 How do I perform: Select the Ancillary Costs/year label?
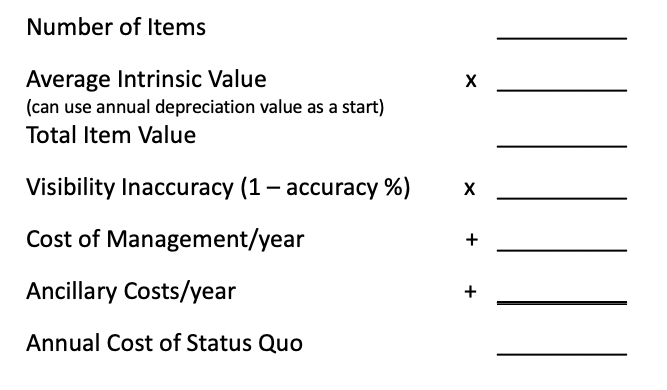131,291
